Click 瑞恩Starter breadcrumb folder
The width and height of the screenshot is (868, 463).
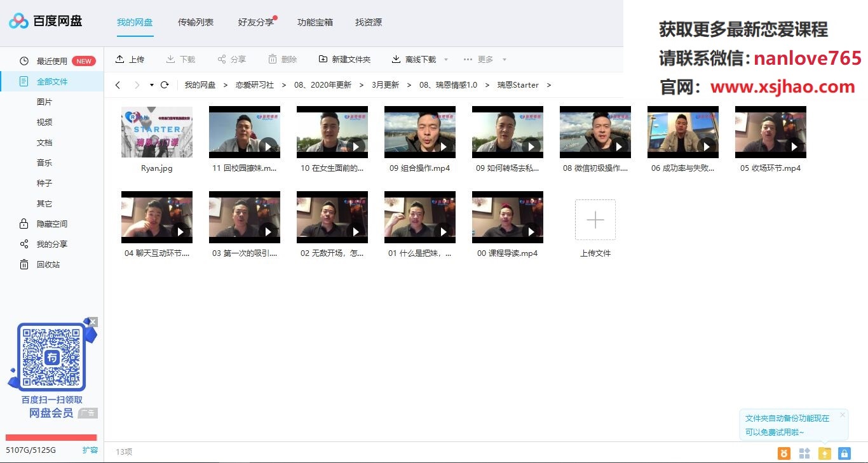(518, 84)
